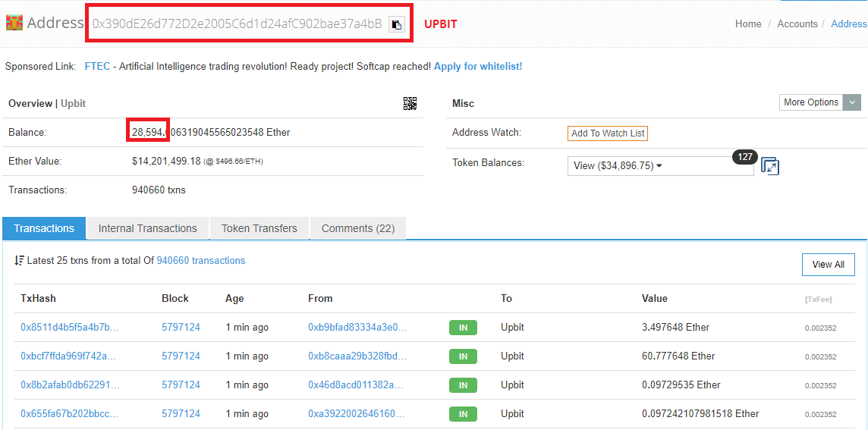Screen dimensions: 868x430
Task: Click the Apply for whitelist link
Action: click(478, 67)
